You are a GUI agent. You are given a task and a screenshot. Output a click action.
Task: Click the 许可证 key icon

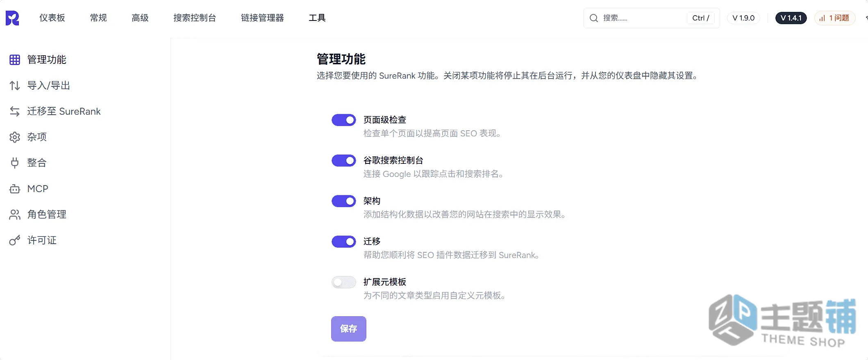15,240
